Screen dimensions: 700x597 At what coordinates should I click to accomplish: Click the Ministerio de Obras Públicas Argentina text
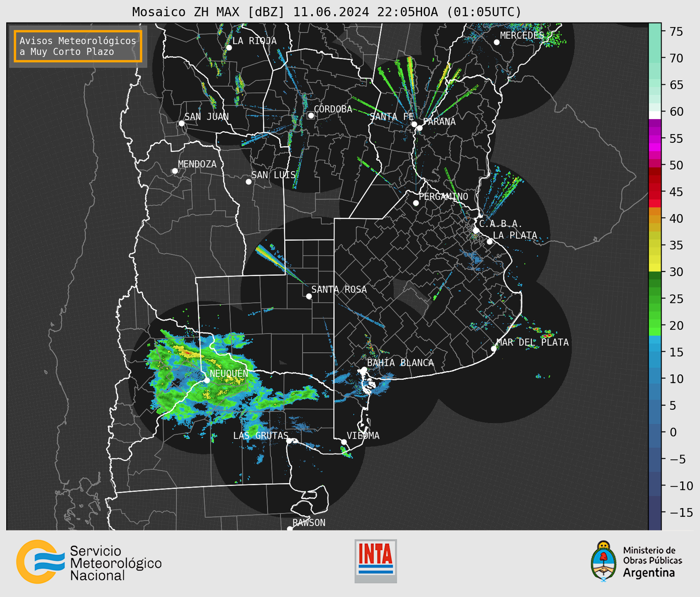[652, 562]
